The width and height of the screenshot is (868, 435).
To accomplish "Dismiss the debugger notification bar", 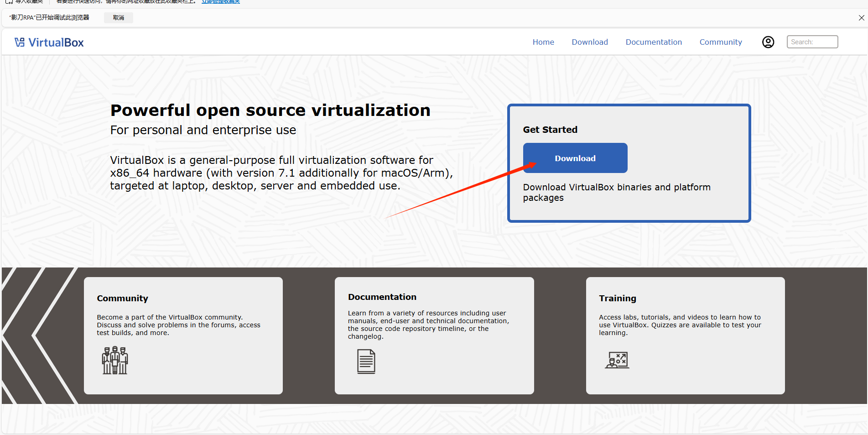I will coord(861,17).
